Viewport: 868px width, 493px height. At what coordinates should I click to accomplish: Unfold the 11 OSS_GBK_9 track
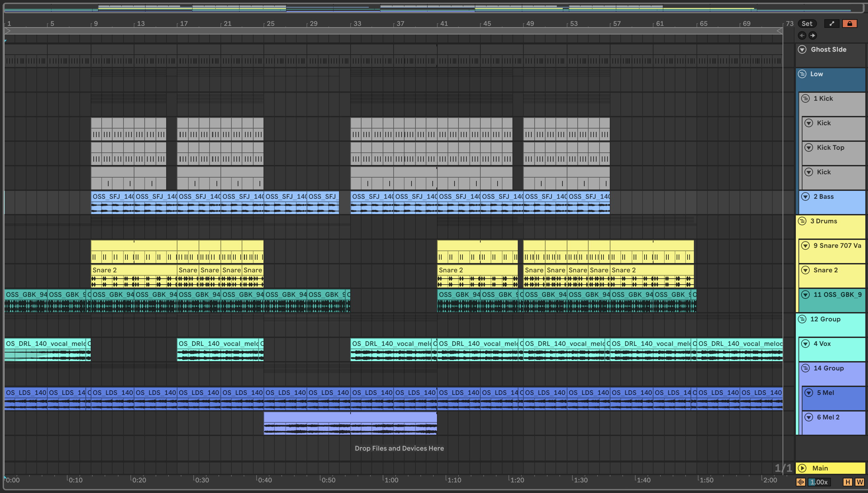pyautogui.click(x=805, y=295)
